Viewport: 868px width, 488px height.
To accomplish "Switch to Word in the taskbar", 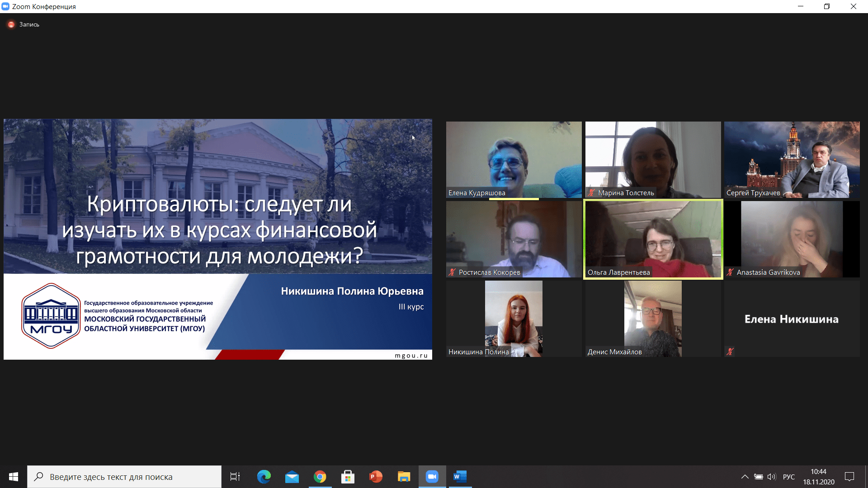I will point(460,477).
